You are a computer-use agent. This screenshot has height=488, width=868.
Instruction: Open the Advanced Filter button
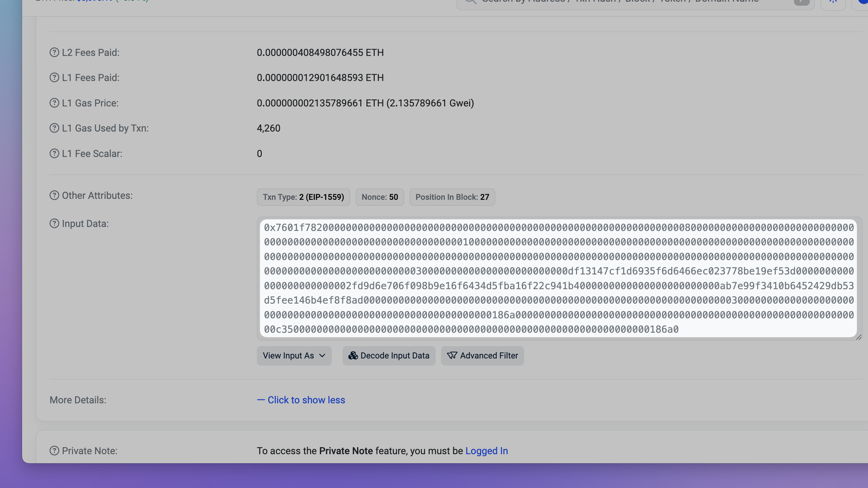click(x=482, y=356)
